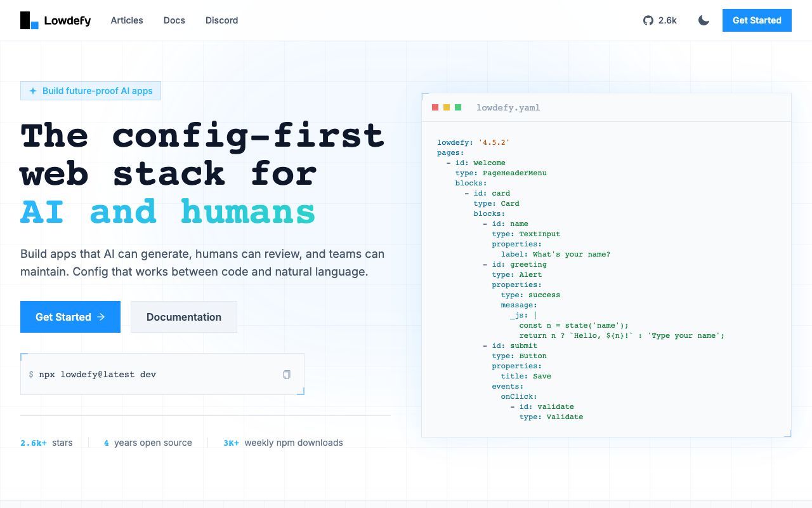This screenshot has width=812, height=508.
Task: Open the Discord link in the navbar
Action: (222, 20)
